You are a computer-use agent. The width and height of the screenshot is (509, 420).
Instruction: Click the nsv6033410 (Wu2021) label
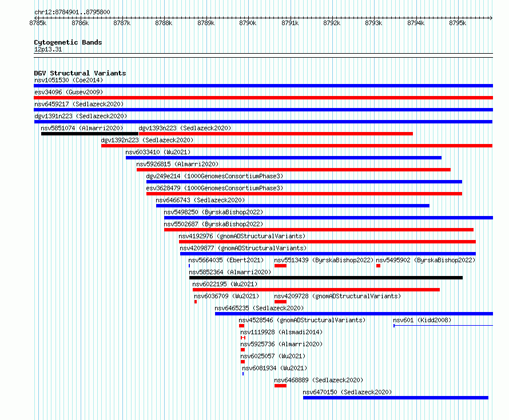[158, 152]
